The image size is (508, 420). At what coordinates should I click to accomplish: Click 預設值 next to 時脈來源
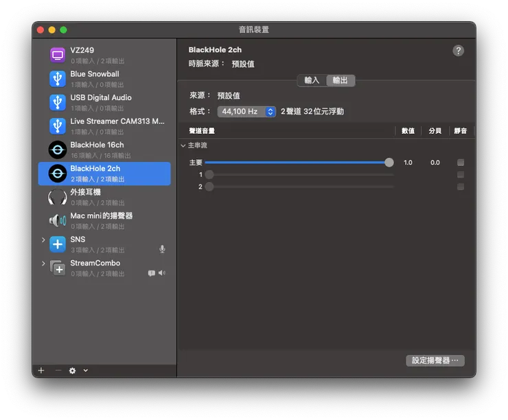click(x=243, y=64)
